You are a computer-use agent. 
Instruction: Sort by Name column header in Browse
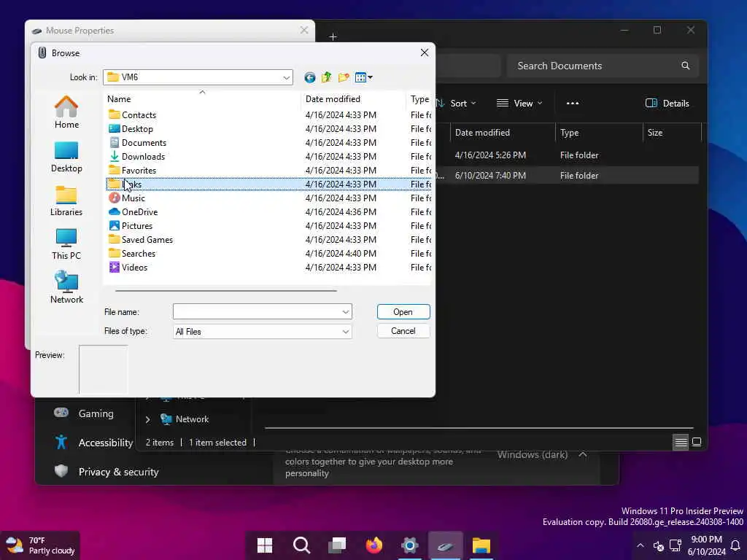119,98
